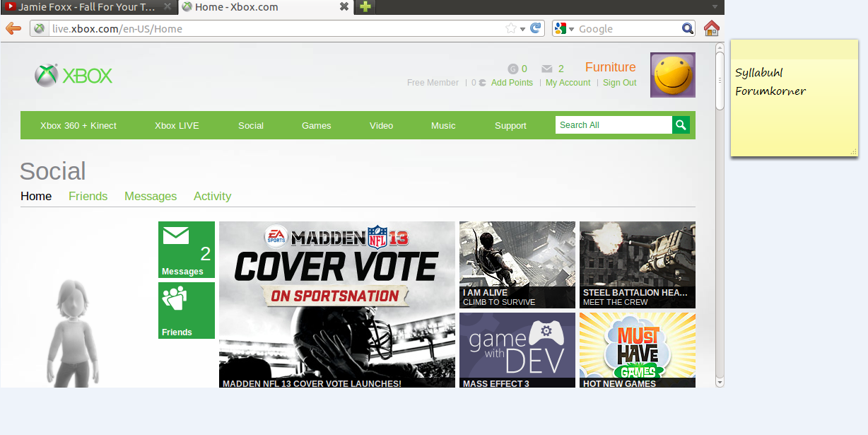The width and height of the screenshot is (868, 435).
Task: Click the green Xbox search magnifier button
Action: tap(681, 125)
